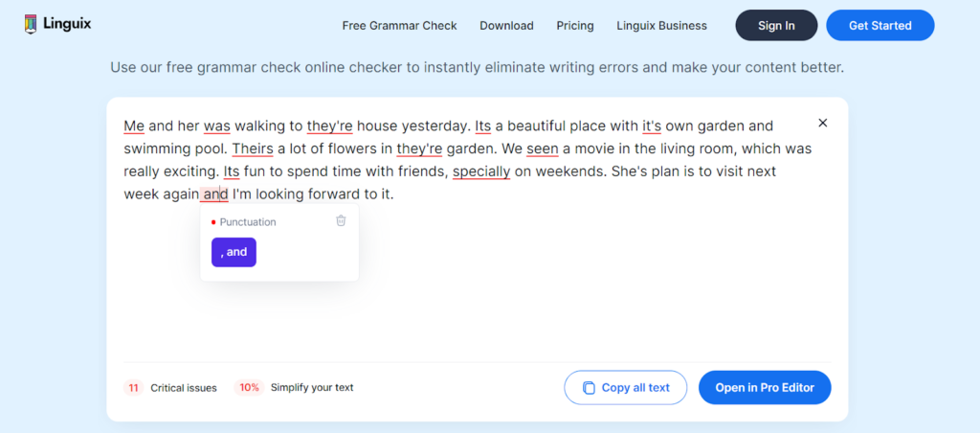The image size is (980, 433).
Task: Open the text in Pro Editor
Action: tap(765, 387)
